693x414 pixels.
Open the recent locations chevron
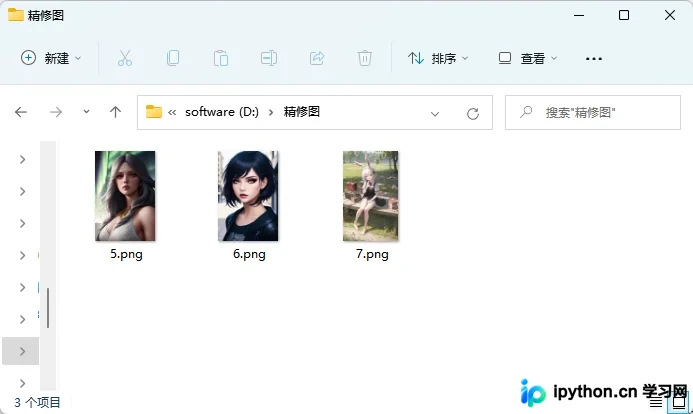pos(87,112)
